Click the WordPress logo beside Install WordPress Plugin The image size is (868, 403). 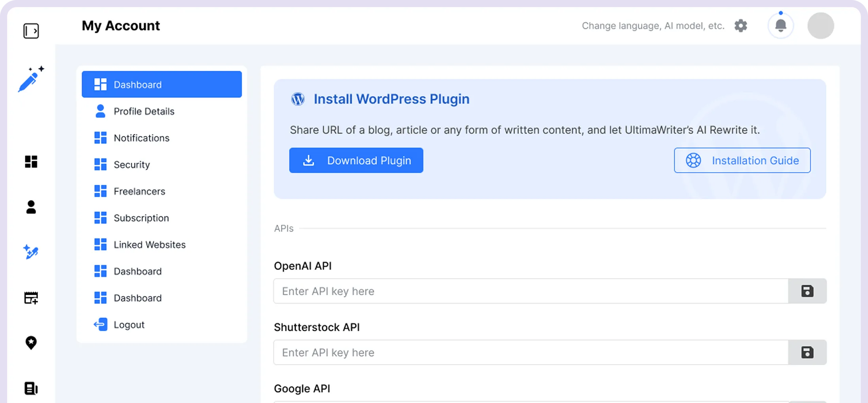click(298, 99)
